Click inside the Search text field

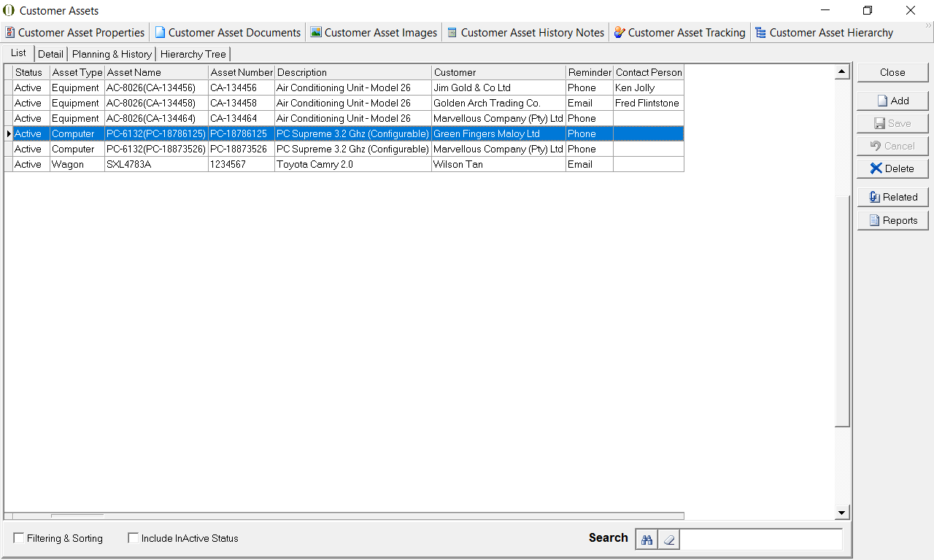pyautogui.click(x=760, y=539)
